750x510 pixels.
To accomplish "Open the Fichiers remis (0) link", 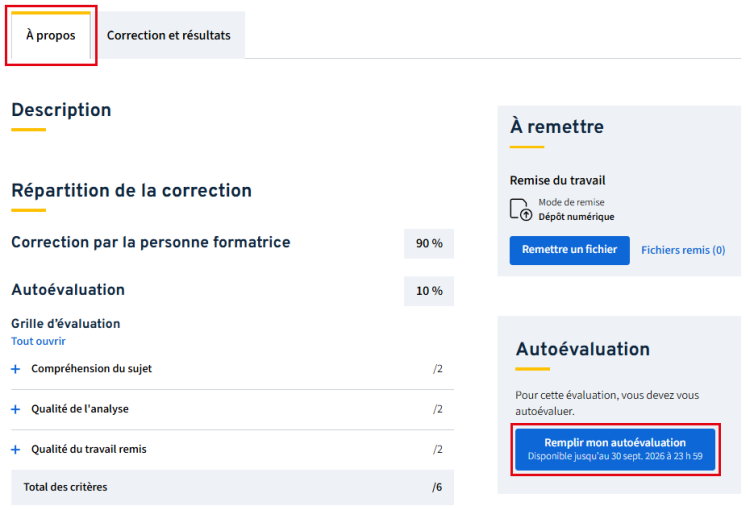I will coord(683,250).
